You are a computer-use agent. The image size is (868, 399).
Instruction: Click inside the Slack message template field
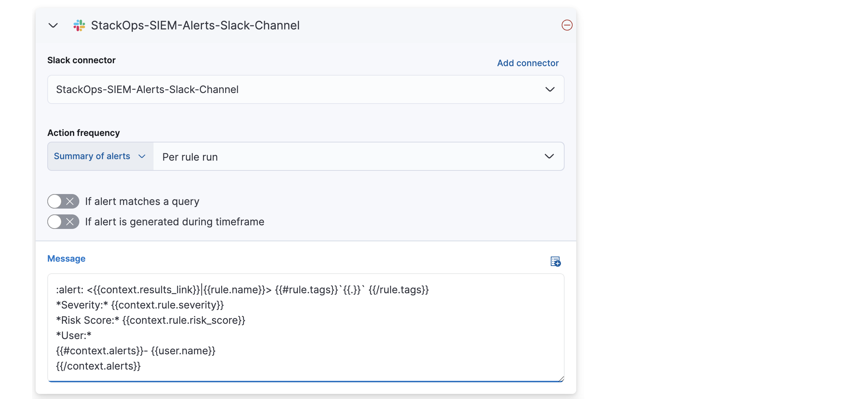(306, 327)
